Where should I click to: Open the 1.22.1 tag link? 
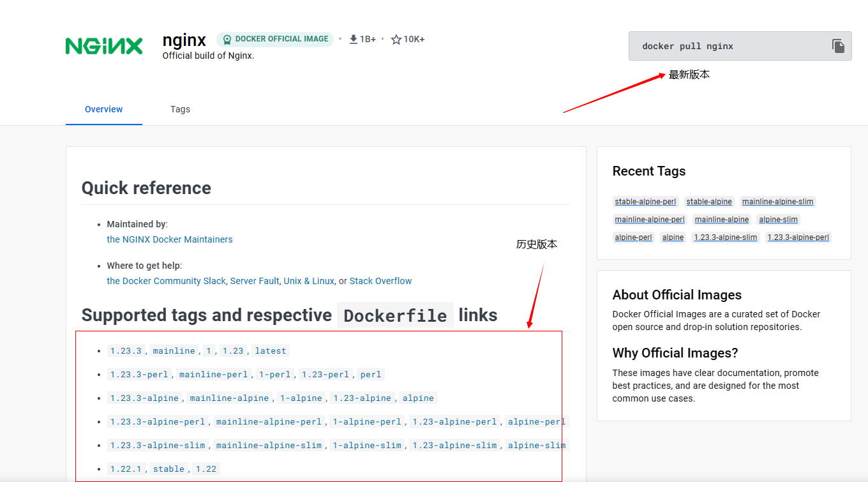coord(126,469)
